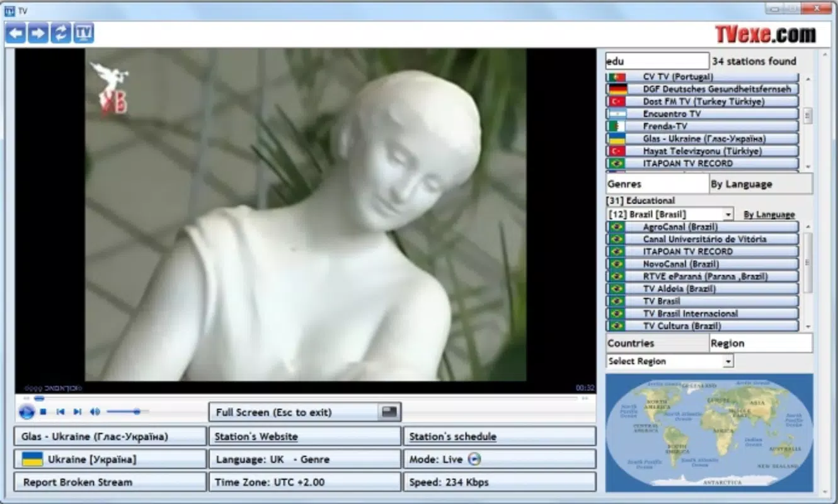Click the previous track player button
Screen dimensions: 838x504
tap(60, 412)
